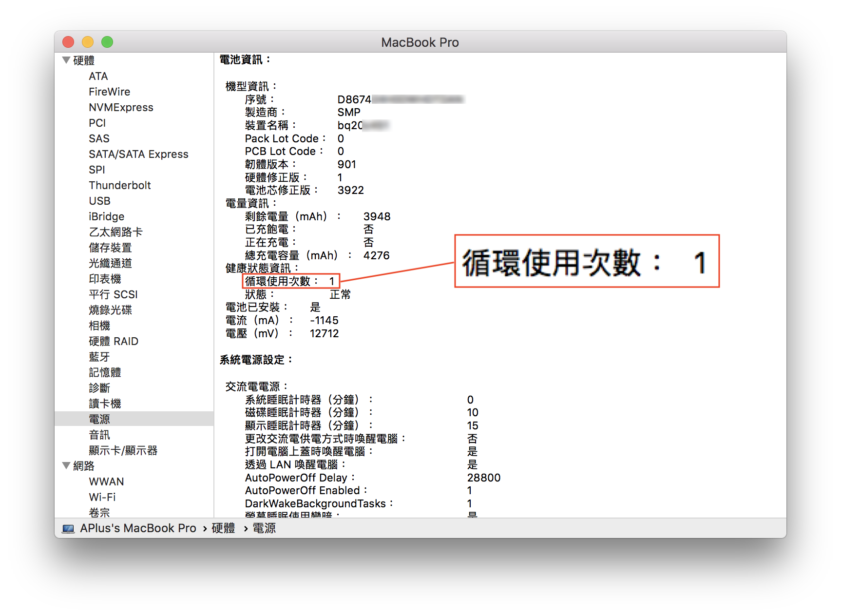This screenshot has width=841, height=616.
Task: Open NVMExpress sidebar entry
Action: click(x=121, y=107)
